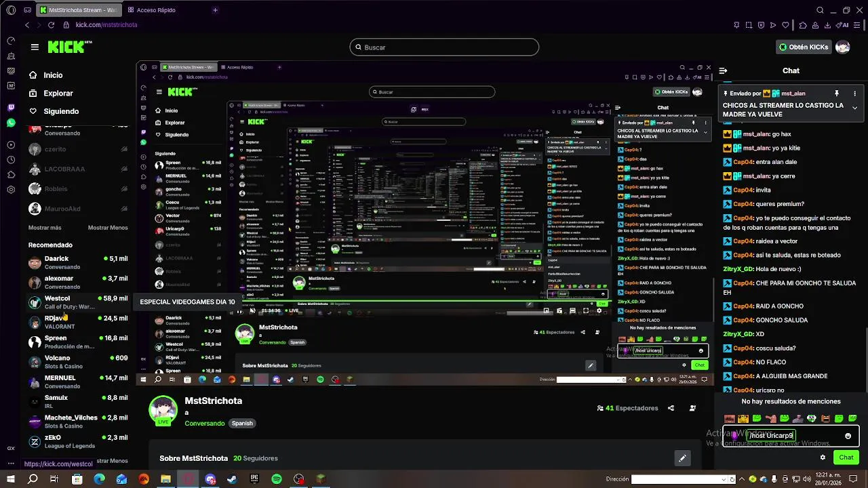Open the pinned message three-dot options
This screenshot has width=868, height=488.
pos(854,94)
